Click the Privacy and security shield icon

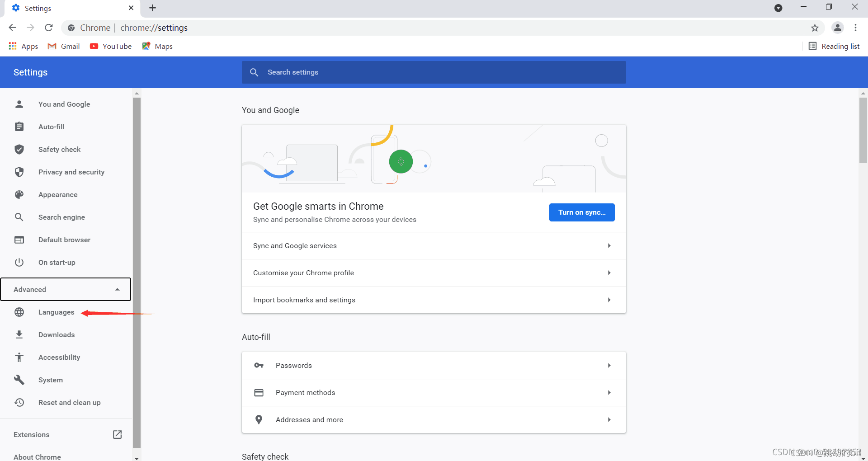point(19,172)
